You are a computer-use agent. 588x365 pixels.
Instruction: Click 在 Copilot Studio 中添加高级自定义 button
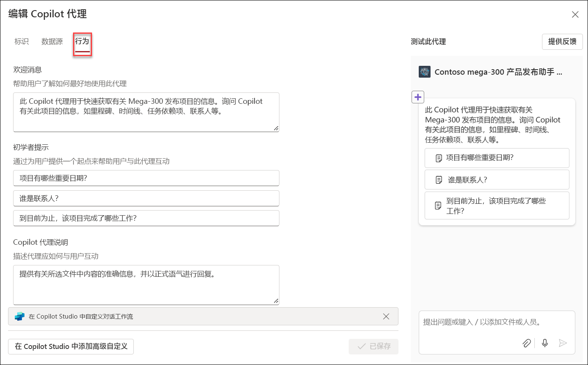(x=71, y=346)
